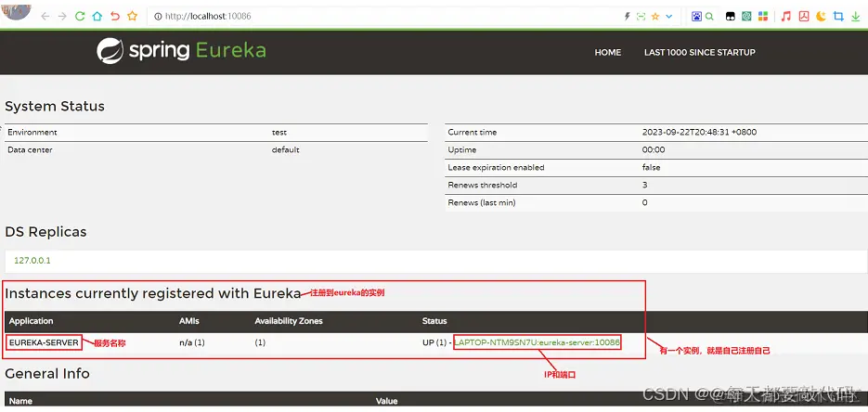868x412 pixels.
Task: Click the 'Value' column header under General Info
Action: [386, 401]
